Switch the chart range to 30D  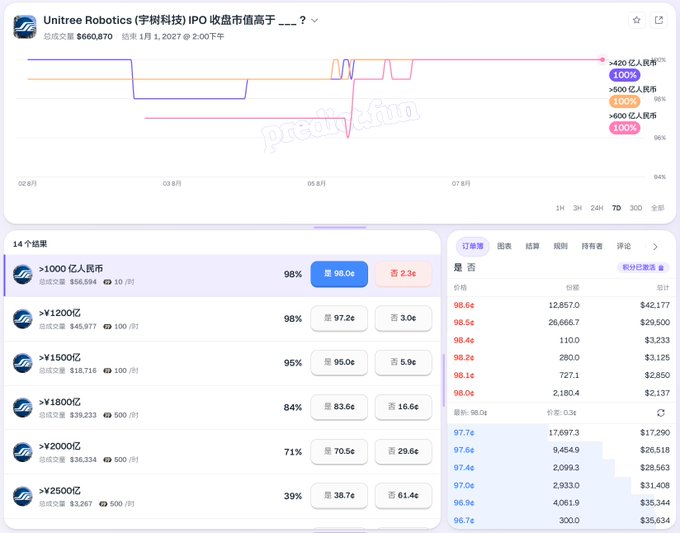[636, 208]
